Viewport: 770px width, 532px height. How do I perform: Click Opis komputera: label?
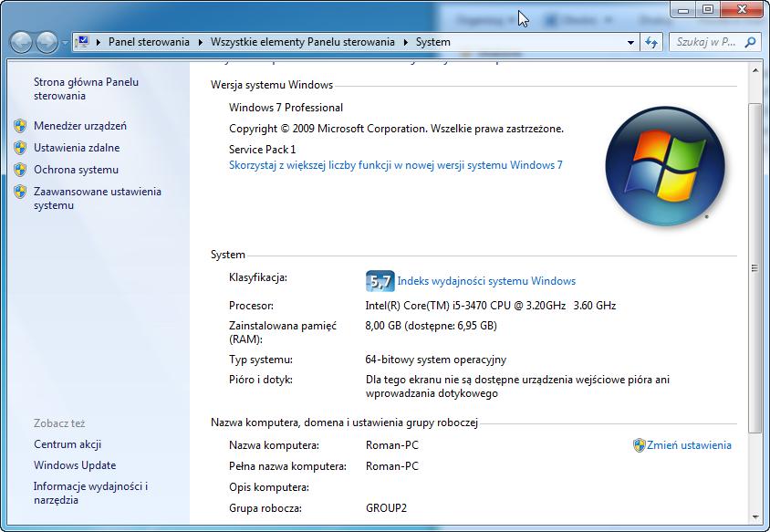268,487
